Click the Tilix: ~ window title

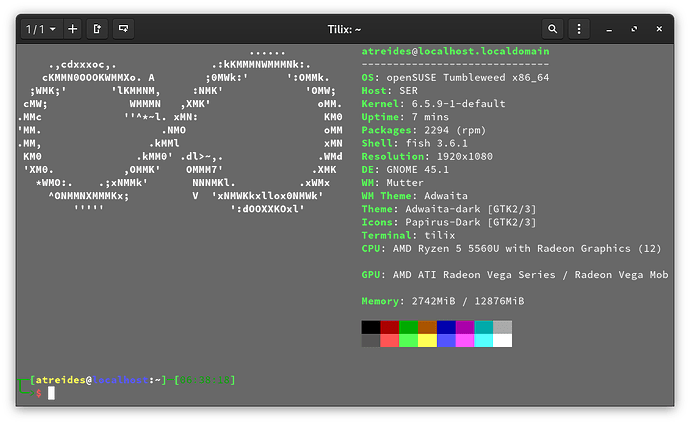point(344,29)
